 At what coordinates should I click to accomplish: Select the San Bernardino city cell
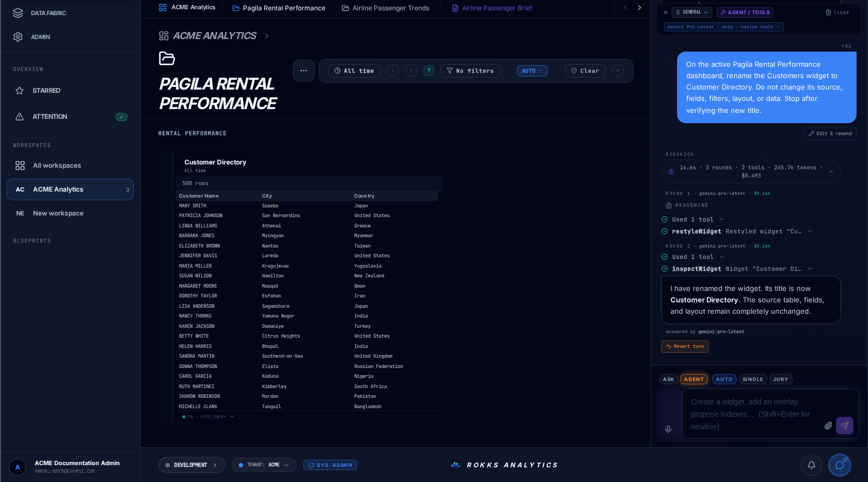pyautogui.click(x=281, y=215)
